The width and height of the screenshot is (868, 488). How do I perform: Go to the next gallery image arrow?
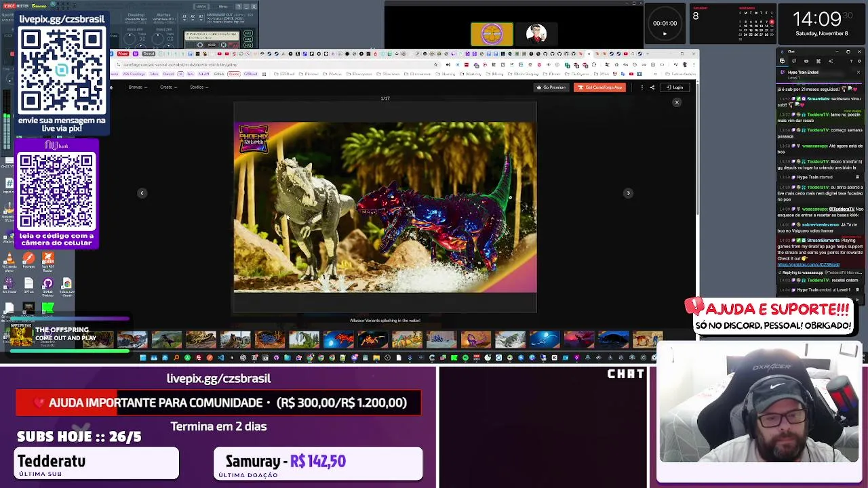point(628,193)
